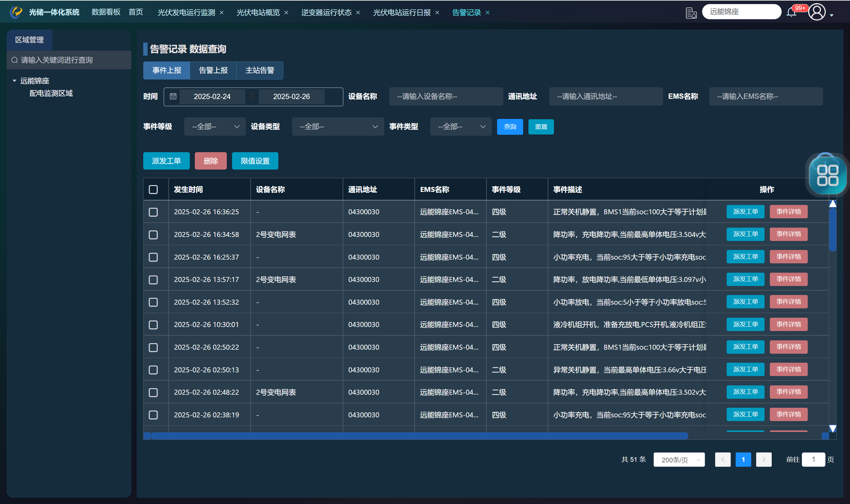Viewport: 850px width, 504px height.
Task: Click the 查询 button
Action: (x=510, y=127)
